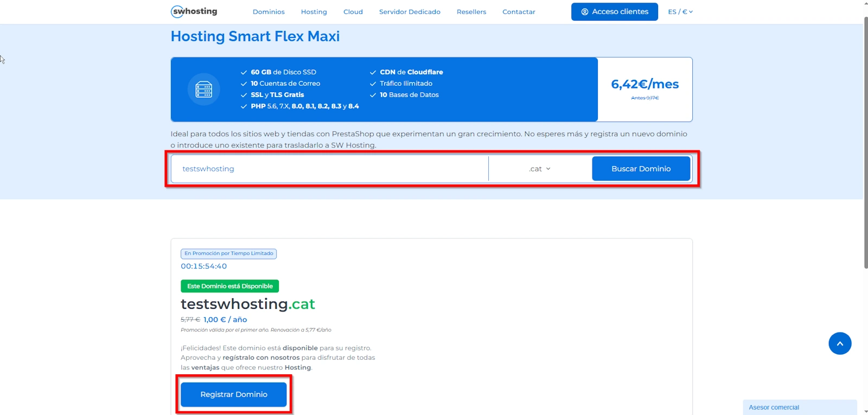868x415 pixels.
Task: Click the server icon in the blue banner
Action: tap(203, 90)
